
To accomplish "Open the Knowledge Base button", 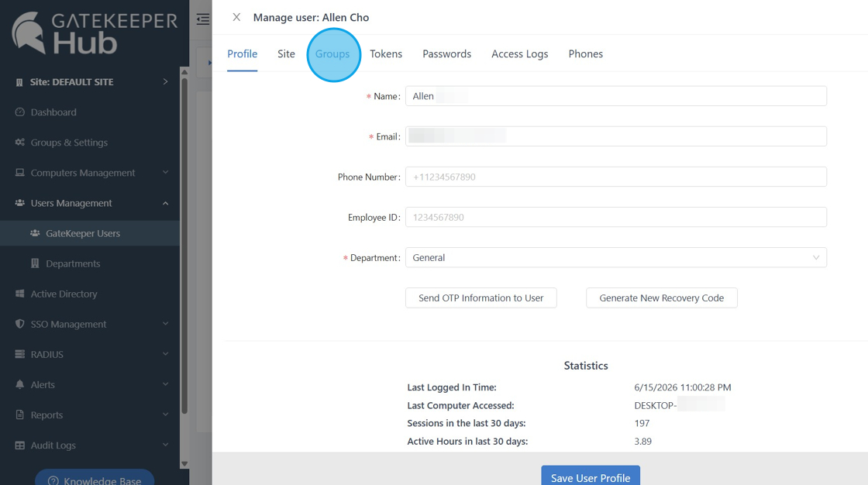I will 95,478.
